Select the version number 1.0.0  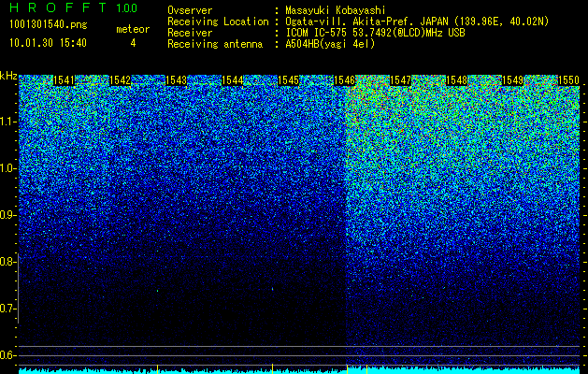coord(127,8)
